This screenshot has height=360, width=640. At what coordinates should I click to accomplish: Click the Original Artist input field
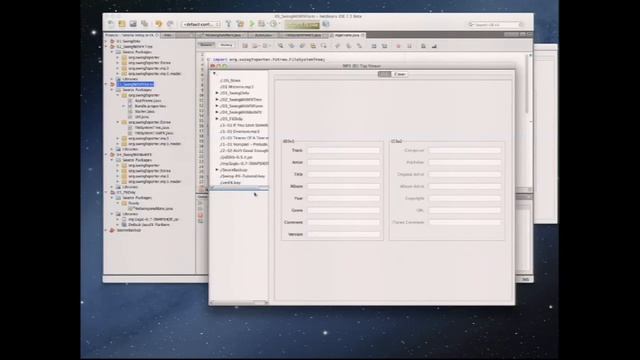(x=464, y=174)
